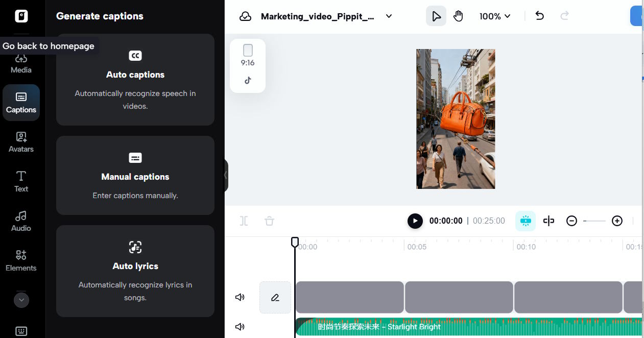Open the zoom percentage dropdown
The height and width of the screenshot is (338, 644).
point(494,16)
